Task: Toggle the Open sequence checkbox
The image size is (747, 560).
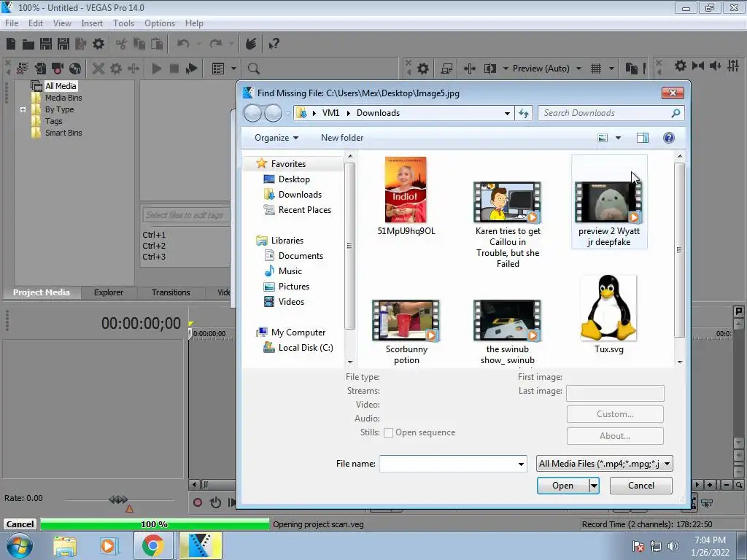Action: 388,433
